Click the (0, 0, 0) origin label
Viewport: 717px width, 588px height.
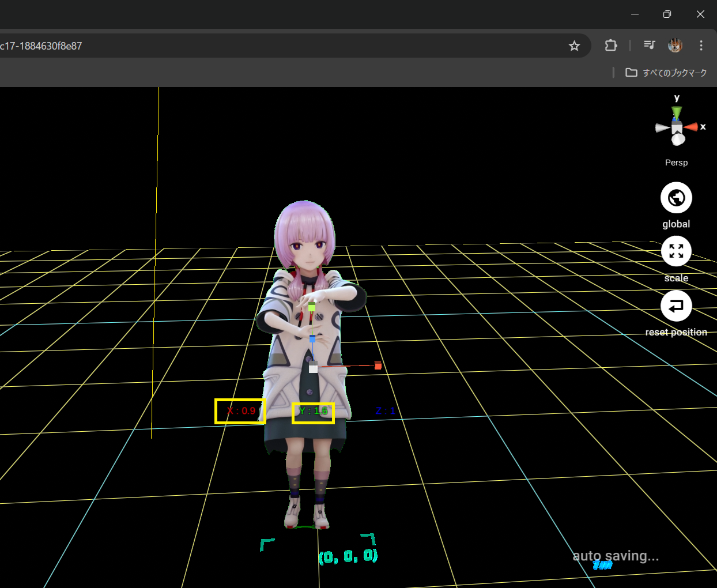[x=348, y=556]
